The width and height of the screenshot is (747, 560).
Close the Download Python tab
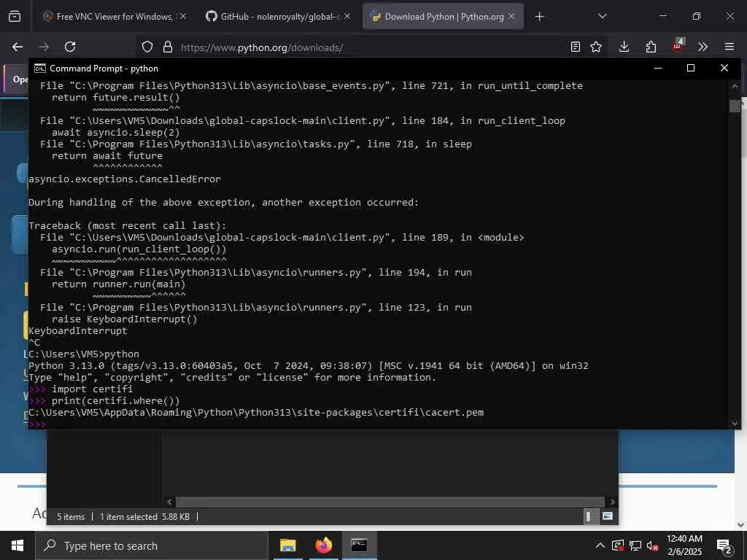pyautogui.click(x=511, y=17)
